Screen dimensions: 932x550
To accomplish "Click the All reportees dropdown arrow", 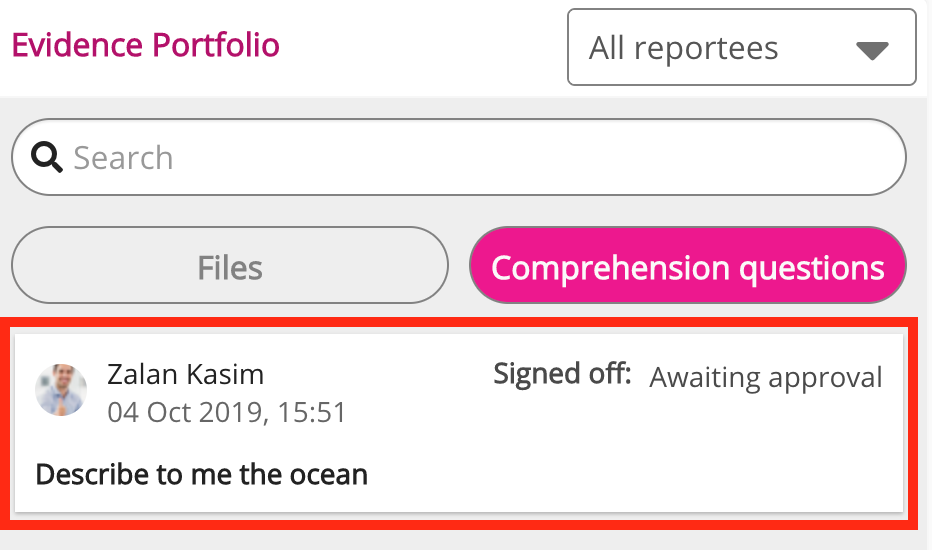I will tap(872, 50).
